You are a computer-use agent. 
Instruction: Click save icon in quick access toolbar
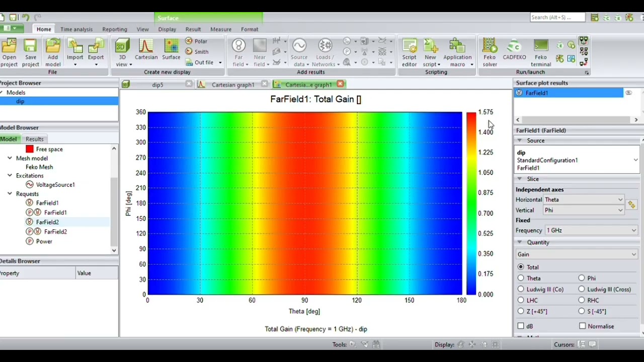point(13,18)
